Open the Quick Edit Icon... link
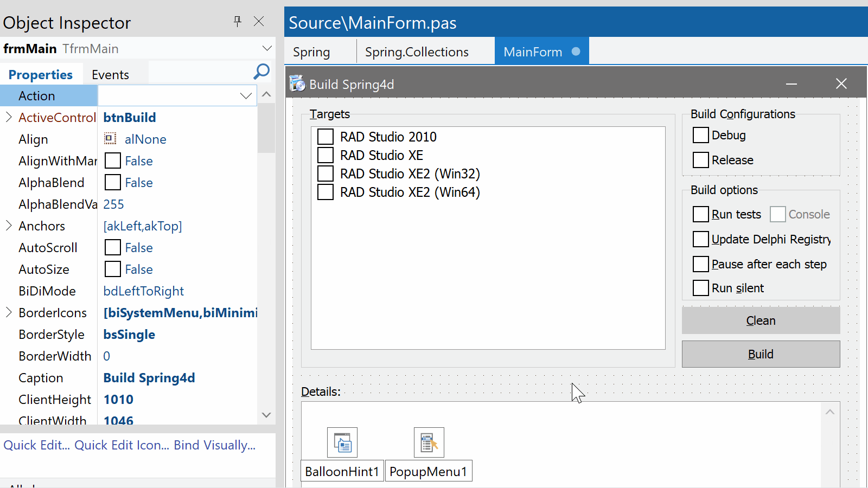The image size is (868, 488). click(122, 445)
